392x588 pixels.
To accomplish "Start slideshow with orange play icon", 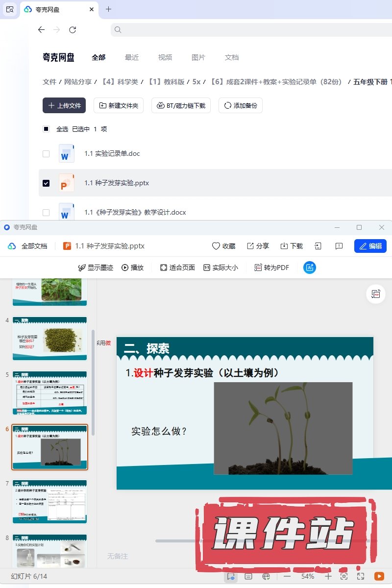I will coord(379,576).
